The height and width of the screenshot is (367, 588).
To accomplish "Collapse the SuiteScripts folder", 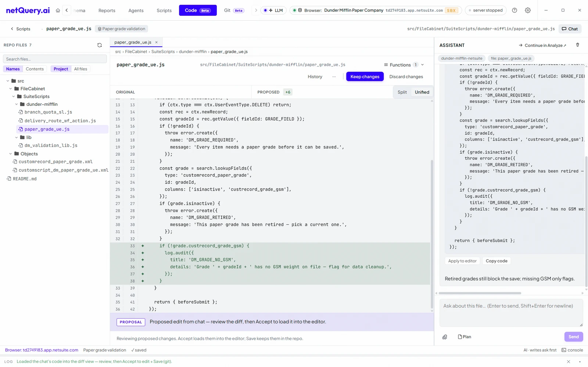I will coord(14,96).
